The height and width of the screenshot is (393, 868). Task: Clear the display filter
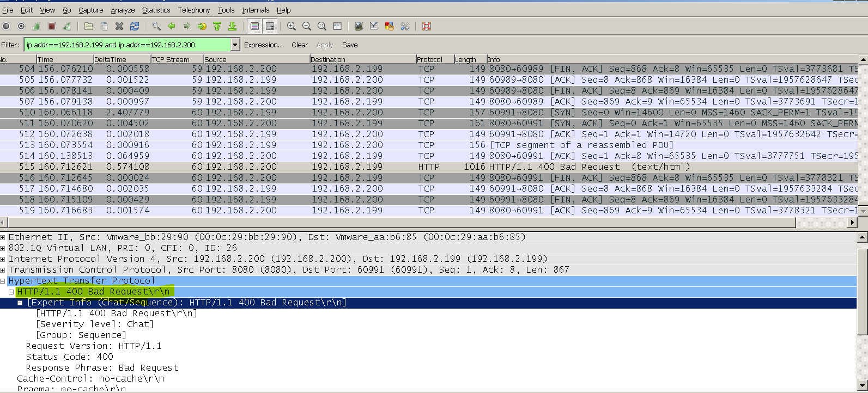click(300, 45)
